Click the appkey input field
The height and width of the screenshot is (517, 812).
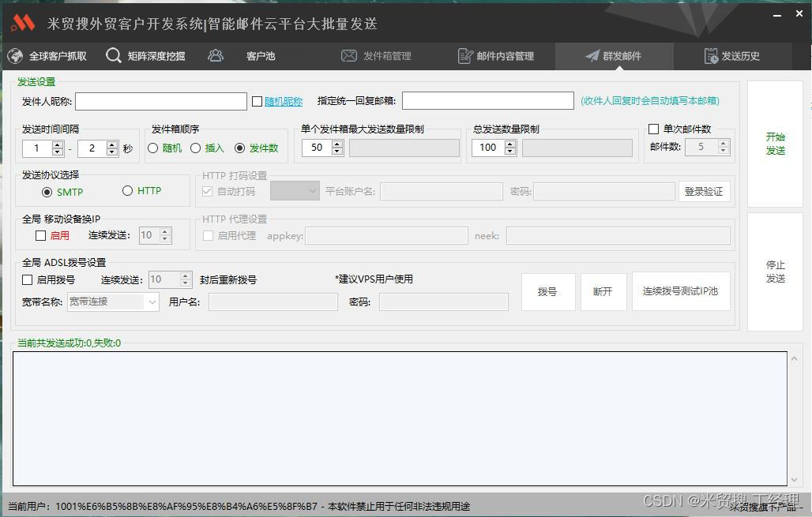[x=387, y=236]
